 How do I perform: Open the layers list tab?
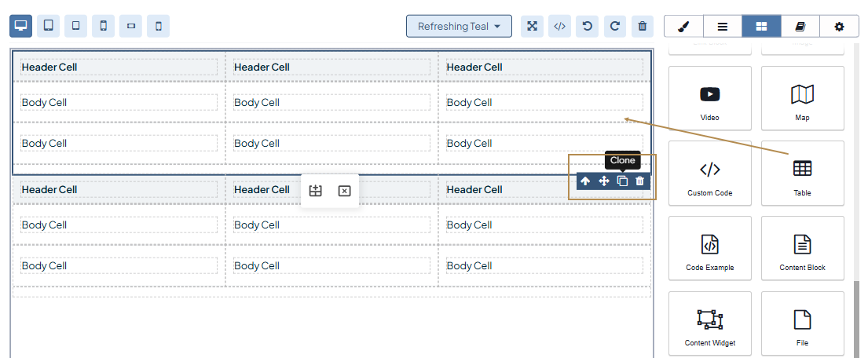tap(722, 26)
